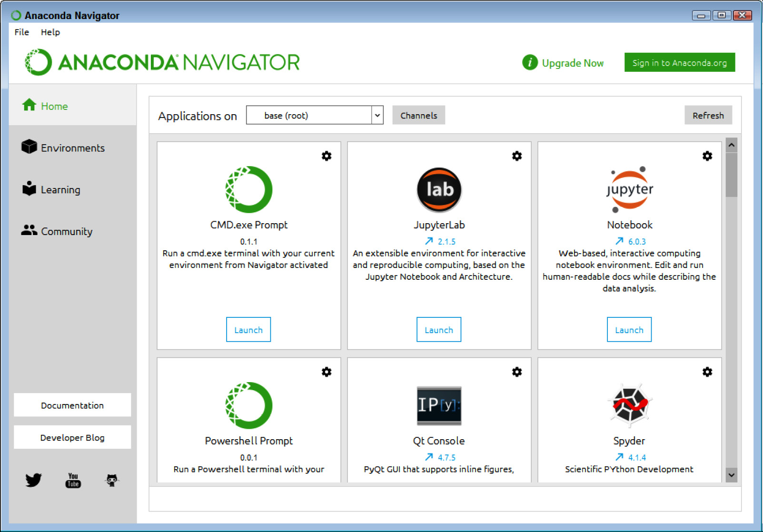Click the CMD.exe Prompt application icon

[x=248, y=189]
